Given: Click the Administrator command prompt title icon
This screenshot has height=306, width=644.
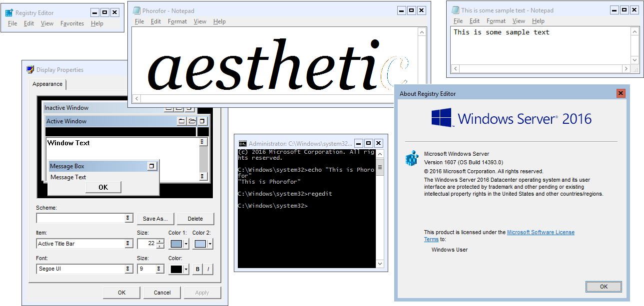Looking at the screenshot, I should click(x=242, y=143).
